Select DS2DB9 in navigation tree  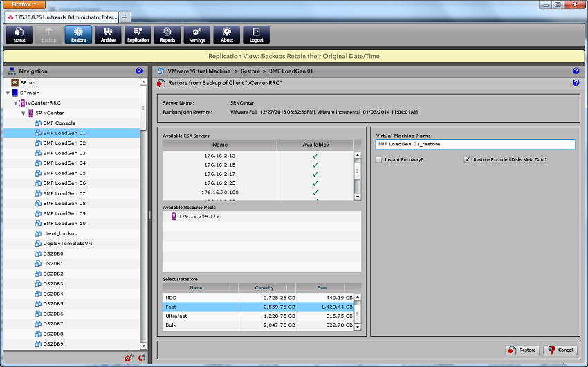click(53, 343)
